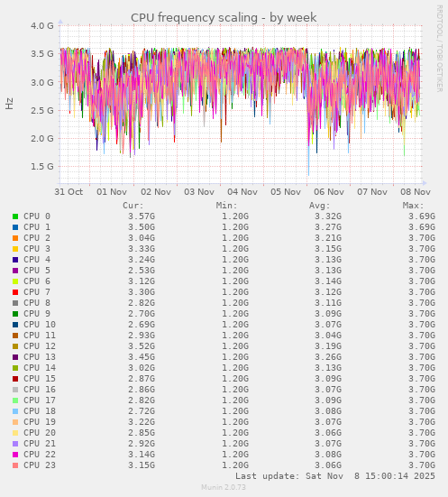
Task: Click the 07 Nov x-axis label
Action: pos(372,192)
